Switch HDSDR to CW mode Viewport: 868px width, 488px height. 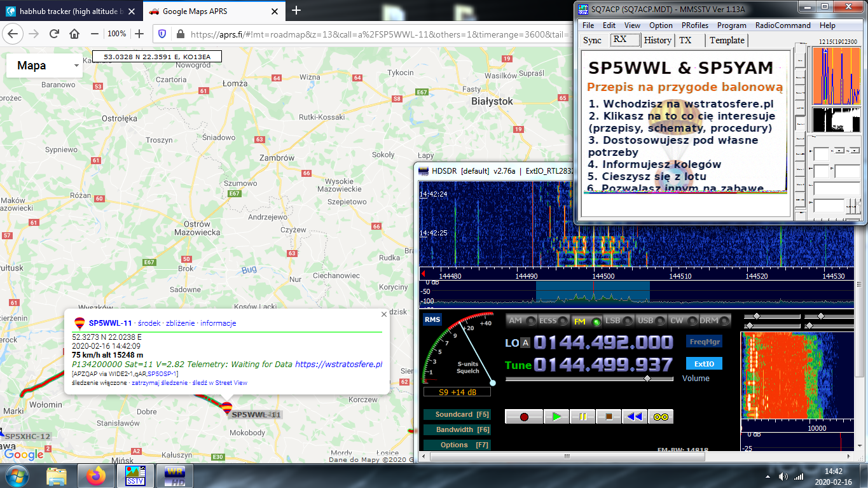682,321
